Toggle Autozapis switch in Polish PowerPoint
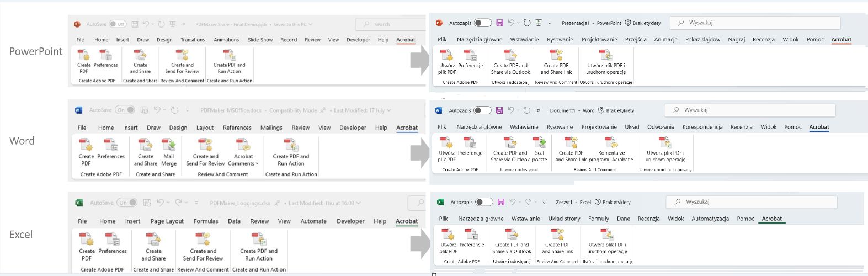The height and width of the screenshot is (276, 868). pos(482,23)
